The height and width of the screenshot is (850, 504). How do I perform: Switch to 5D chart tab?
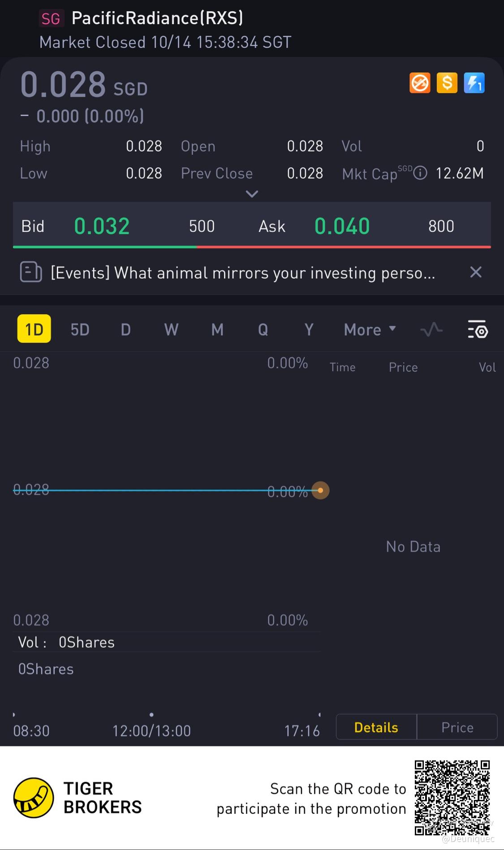coord(80,330)
